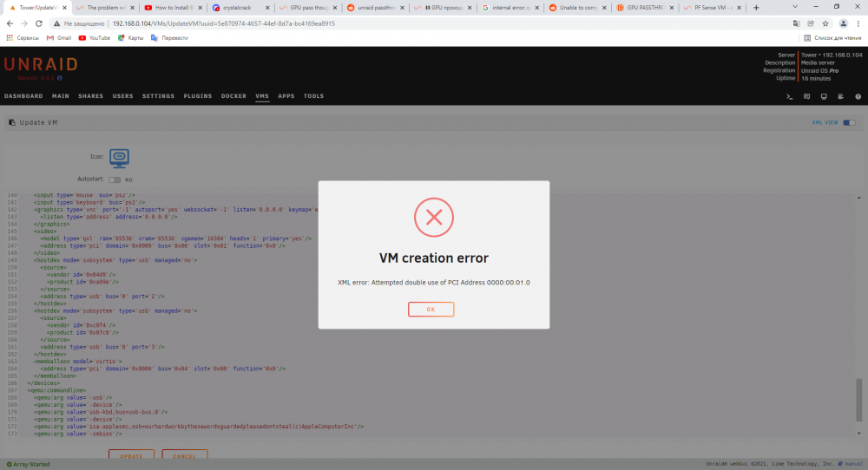Open the manual link in footer
Screen dimensions: 868x470
tap(853, 464)
